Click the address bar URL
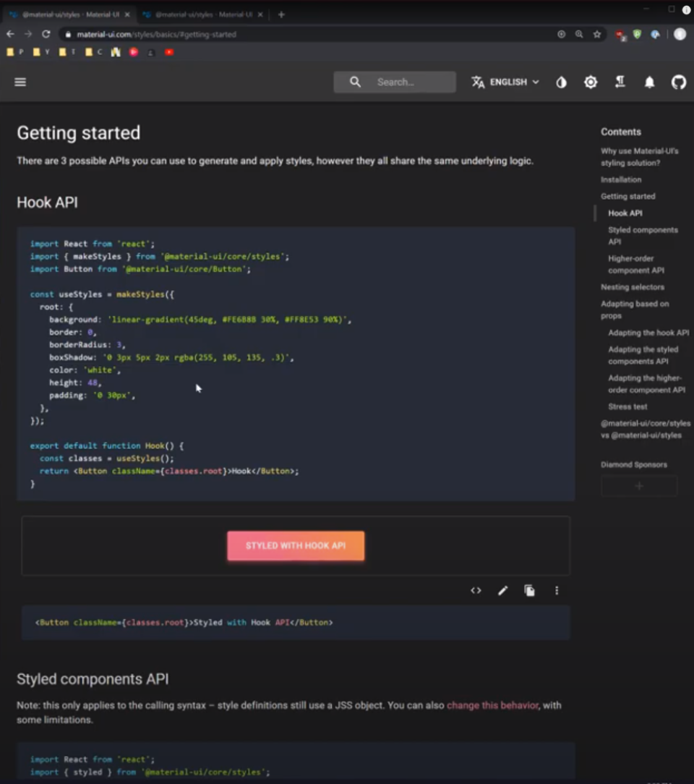Image resolution: width=694 pixels, height=784 pixels. coord(156,35)
